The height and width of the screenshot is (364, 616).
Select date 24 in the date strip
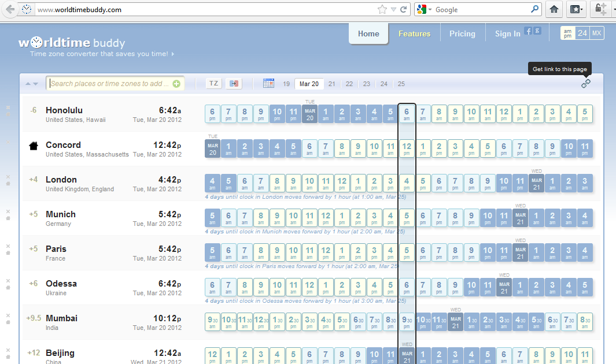(x=384, y=84)
